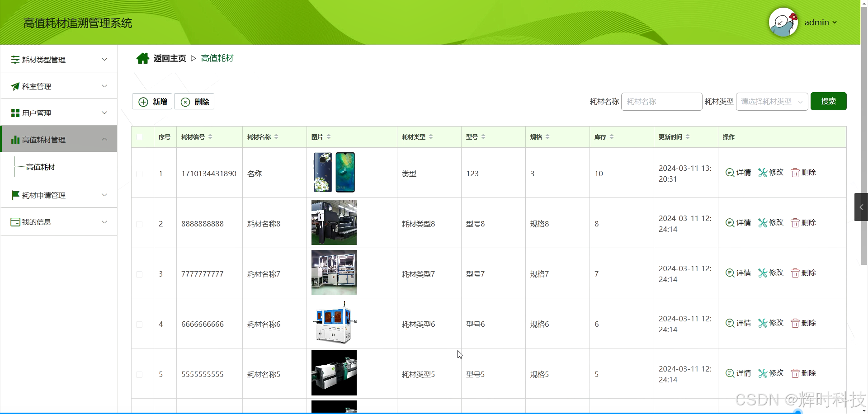Screen dimensions: 868x414
Task: Open 详情 for row 1710134431890
Action: [x=738, y=173]
